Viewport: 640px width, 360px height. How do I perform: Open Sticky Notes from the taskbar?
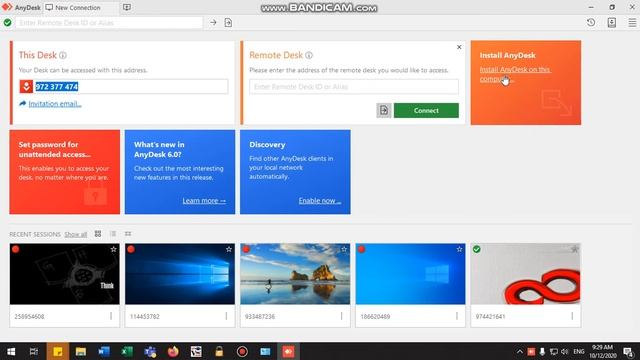58,351
